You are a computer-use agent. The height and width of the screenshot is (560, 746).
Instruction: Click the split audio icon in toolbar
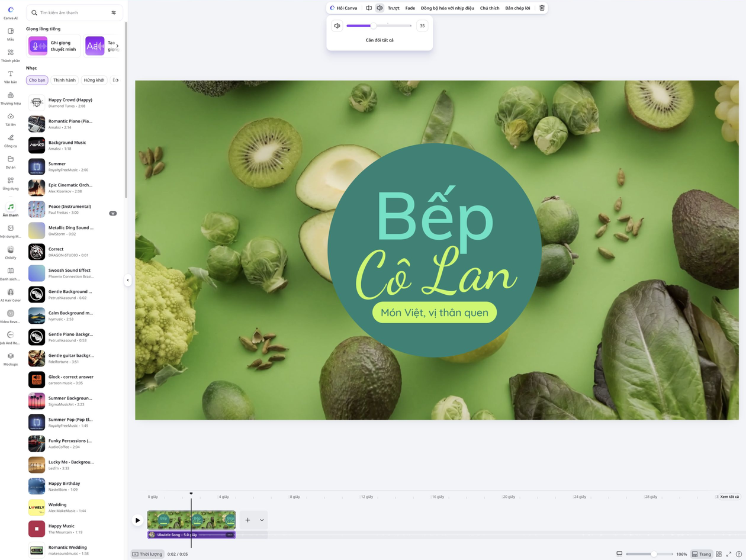point(369,8)
